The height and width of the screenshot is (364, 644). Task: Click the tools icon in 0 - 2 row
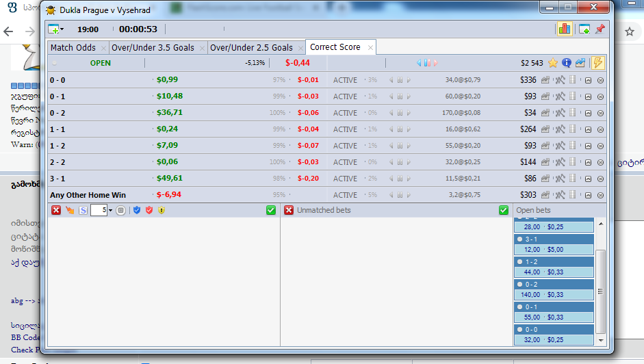pos(561,113)
